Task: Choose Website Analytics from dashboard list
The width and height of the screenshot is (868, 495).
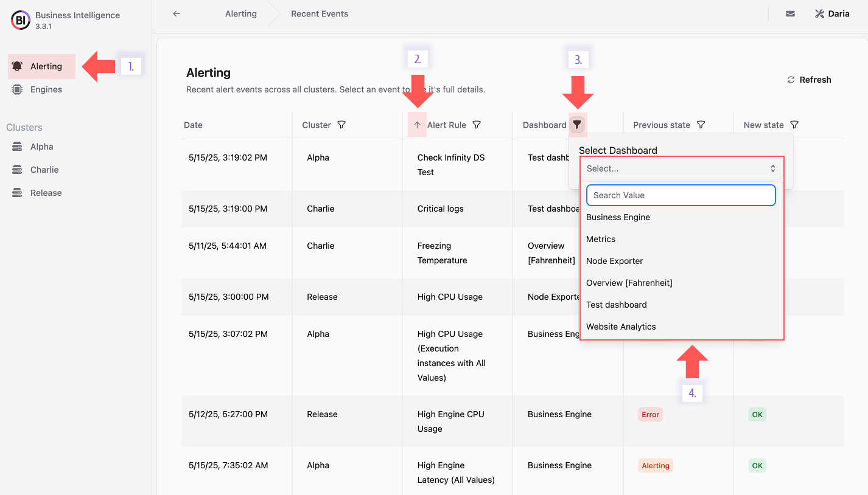Action: [682, 327]
